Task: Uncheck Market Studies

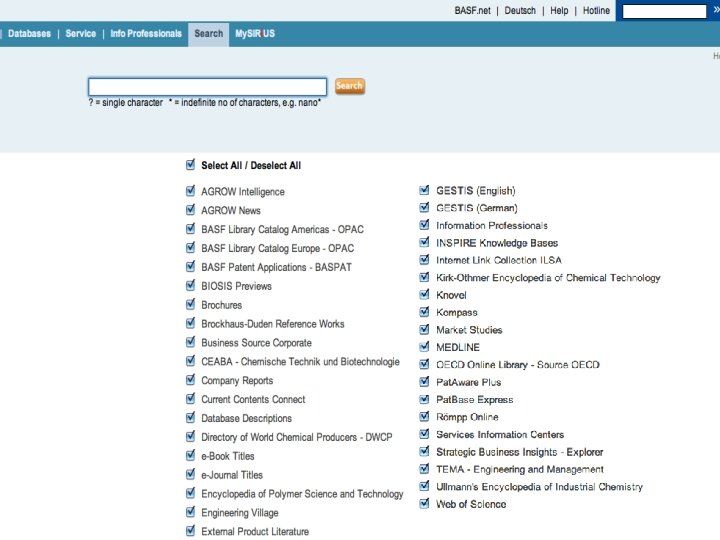Action: pos(425,329)
